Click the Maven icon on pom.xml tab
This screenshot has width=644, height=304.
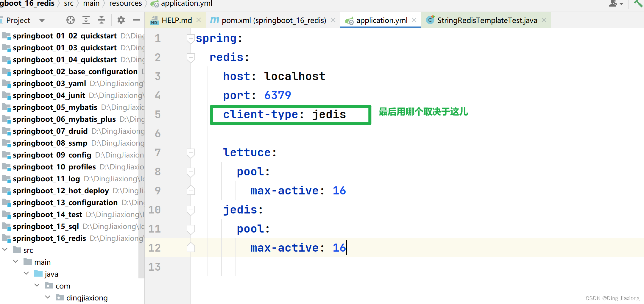click(215, 20)
